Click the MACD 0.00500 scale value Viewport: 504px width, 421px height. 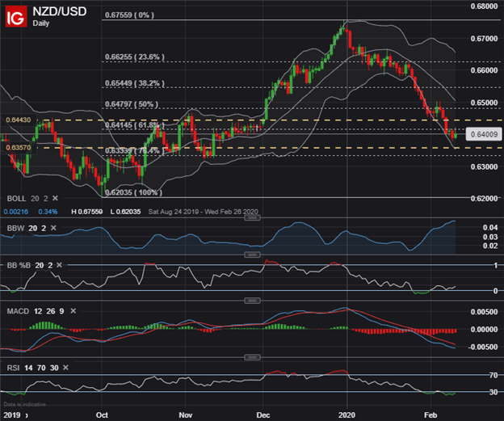point(484,312)
